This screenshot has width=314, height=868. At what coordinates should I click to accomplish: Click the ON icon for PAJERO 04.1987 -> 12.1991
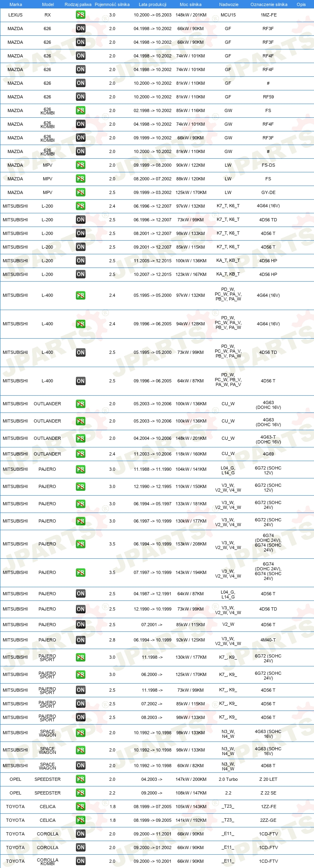[81, 594]
